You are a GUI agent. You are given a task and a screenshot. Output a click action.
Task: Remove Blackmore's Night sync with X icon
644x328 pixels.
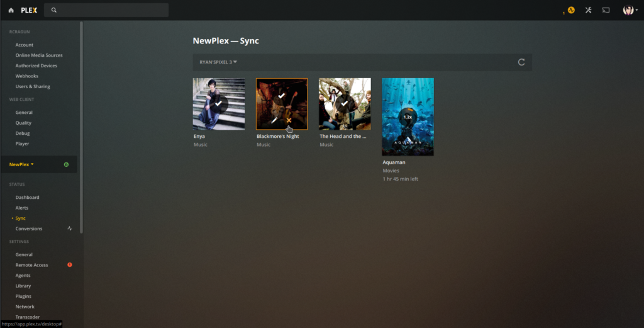click(289, 120)
